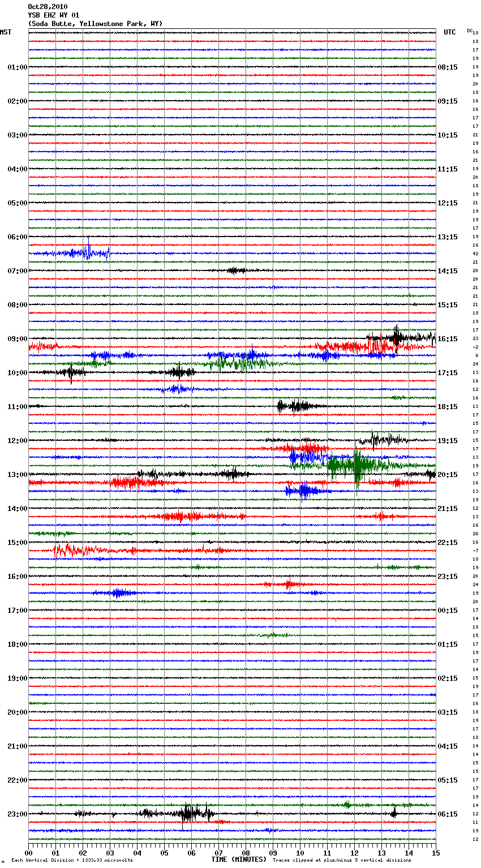The image size is (481, 868).
Task: Click the '15' minute tick on the time axis
Action: pyautogui.click(x=436, y=852)
